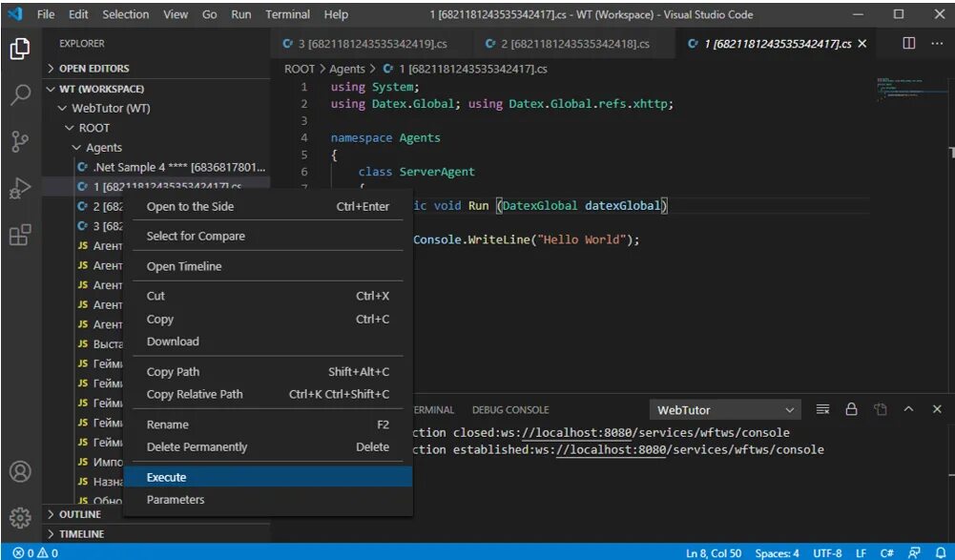Open the Search view in activity bar
Viewport: 955px width, 560px height.
click(20, 95)
